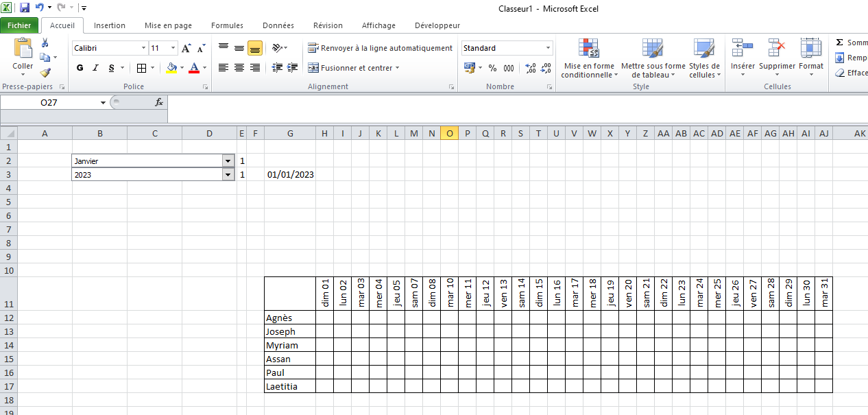The height and width of the screenshot is (415, 868).
Task: Open the 2023 year combo box arrow
Action: point(228,174)
